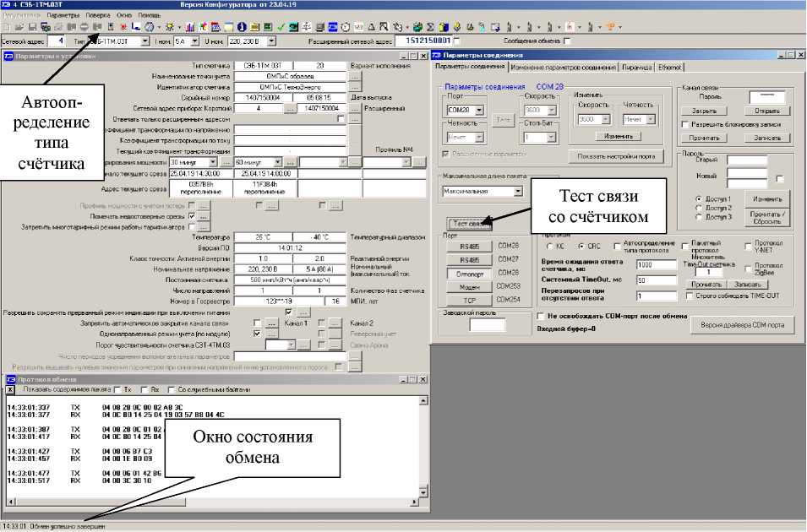Image resolution: width=807 pixels, height=532 pixels.
Task: Toggle the 'Сообщения обмена' checkbox
Action: point(567,41)
